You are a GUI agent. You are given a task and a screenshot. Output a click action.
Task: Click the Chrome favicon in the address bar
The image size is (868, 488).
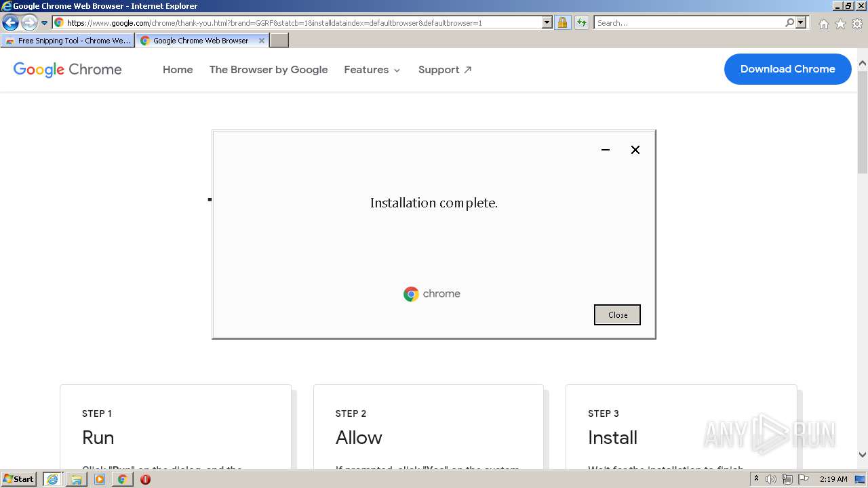(59, 22)
